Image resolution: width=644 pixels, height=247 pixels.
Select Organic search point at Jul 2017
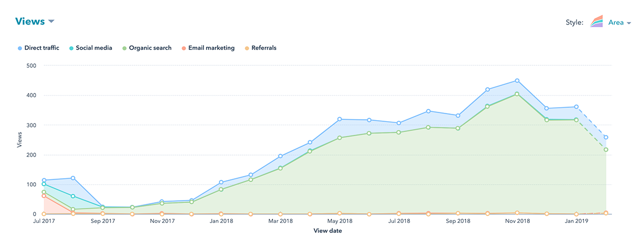coord(44,192)
